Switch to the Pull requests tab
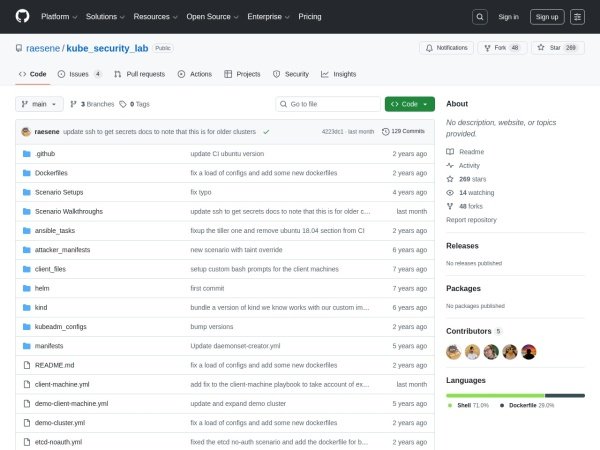This screenshot has width=600, height=450. click(139, 74)
